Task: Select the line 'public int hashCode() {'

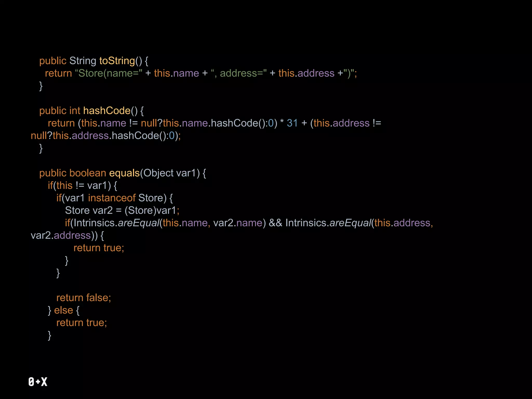Action: pos(91,111)
